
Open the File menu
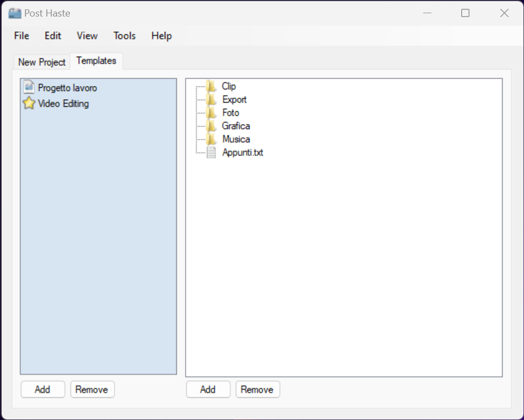tap(21, 36)
